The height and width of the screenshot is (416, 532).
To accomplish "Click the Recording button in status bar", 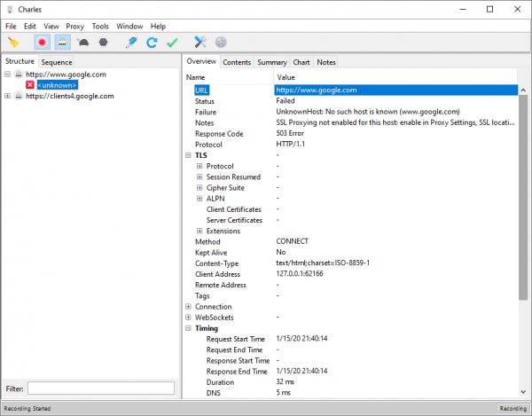I will (513, 409).
